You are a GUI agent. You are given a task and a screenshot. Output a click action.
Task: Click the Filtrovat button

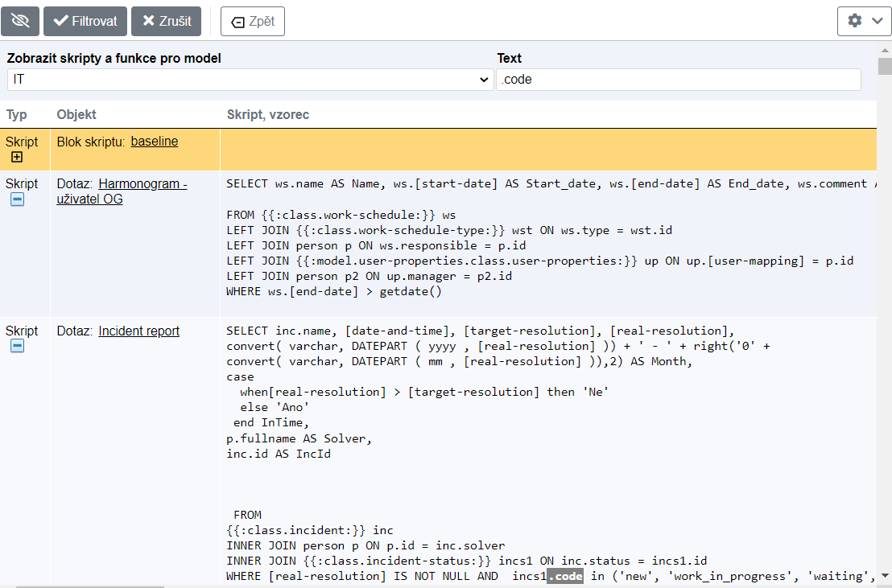click(85, 21)
